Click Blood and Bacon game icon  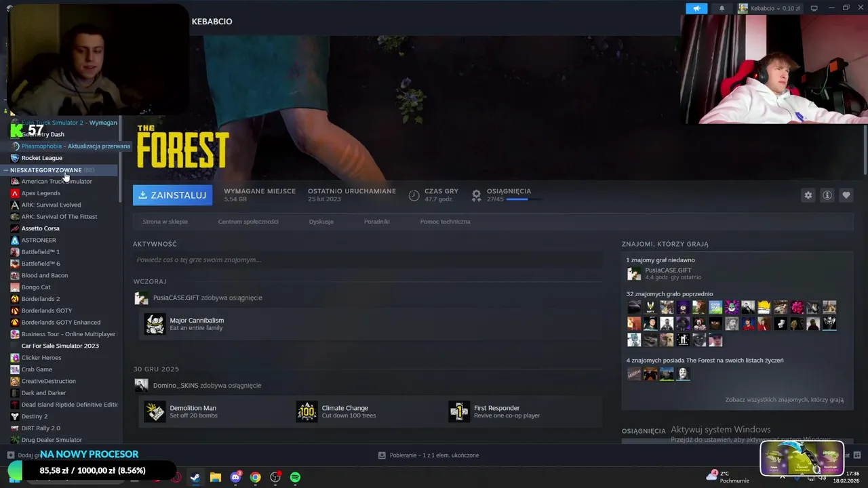tap(15, 275)
